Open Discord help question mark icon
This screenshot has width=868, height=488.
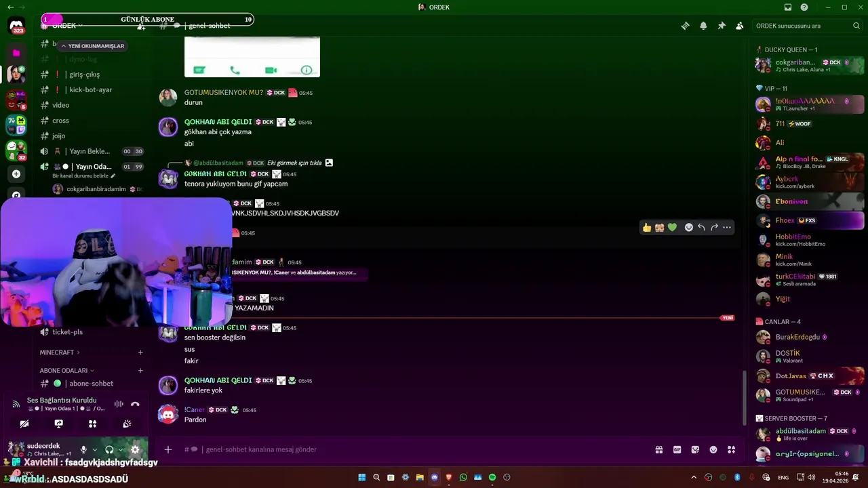coord(804,7)
